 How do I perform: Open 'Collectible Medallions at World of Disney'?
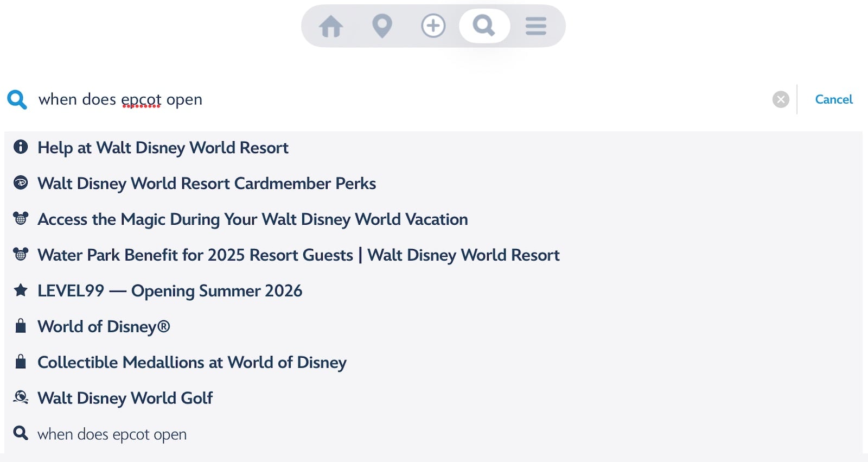(192, 363)
